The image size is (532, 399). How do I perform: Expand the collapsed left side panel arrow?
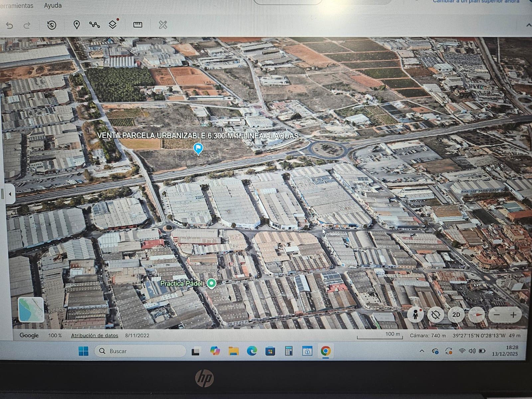coord(10,194)
